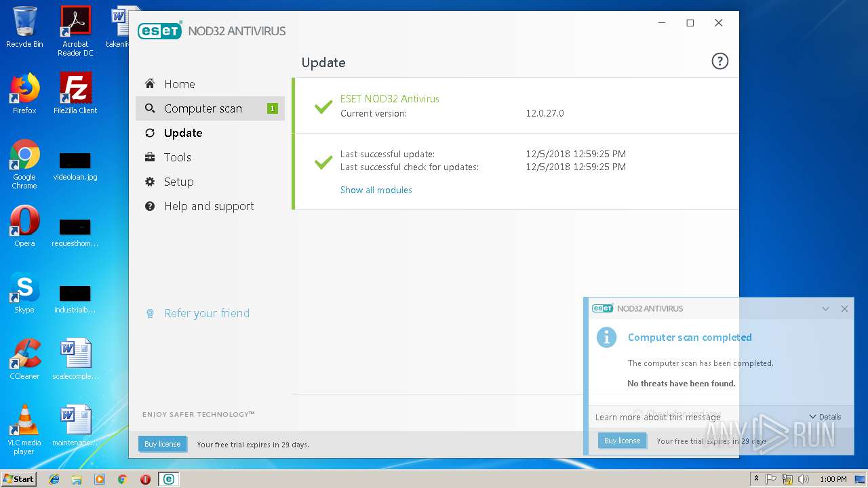This screenshot has height=488, width=868.
Task: Click the Windows Start button
Action: (18, 479)
